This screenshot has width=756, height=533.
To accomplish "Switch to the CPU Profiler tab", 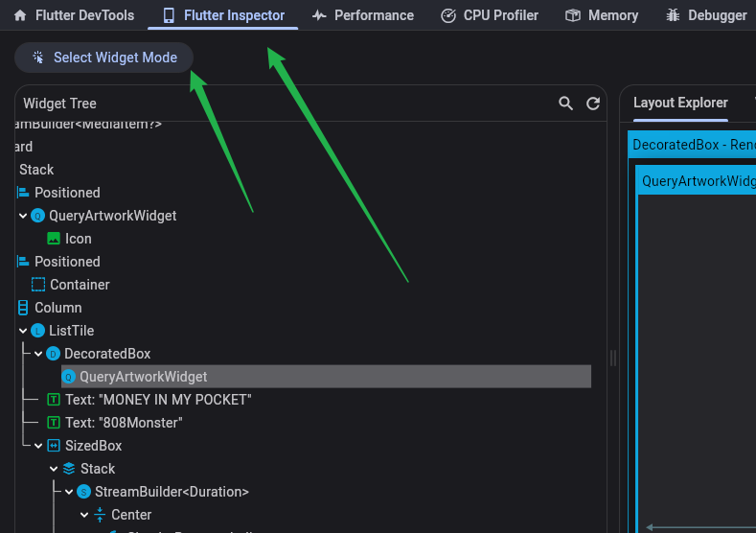I will tap(490, 15).
